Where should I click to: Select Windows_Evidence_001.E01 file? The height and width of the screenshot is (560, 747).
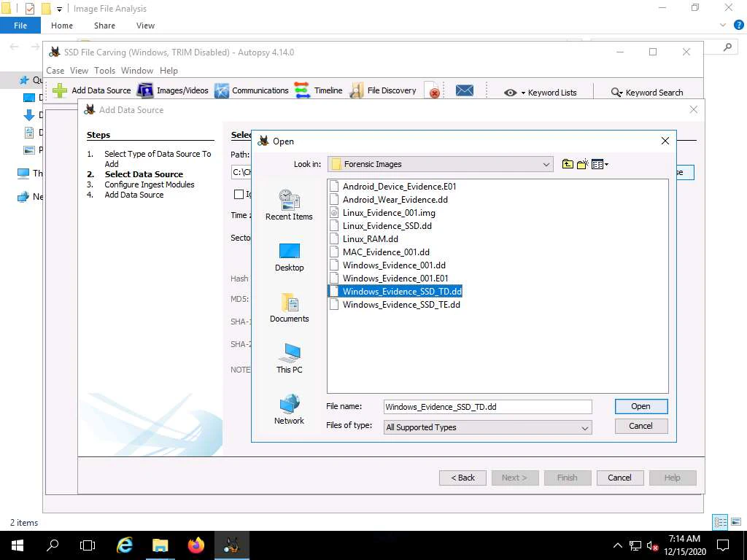coord(389,278)
